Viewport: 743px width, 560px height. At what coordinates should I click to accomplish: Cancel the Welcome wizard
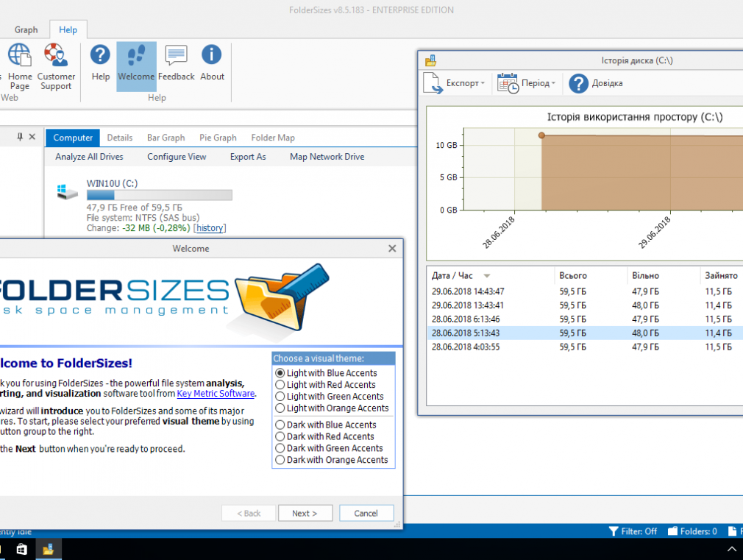tap(366, 513)
